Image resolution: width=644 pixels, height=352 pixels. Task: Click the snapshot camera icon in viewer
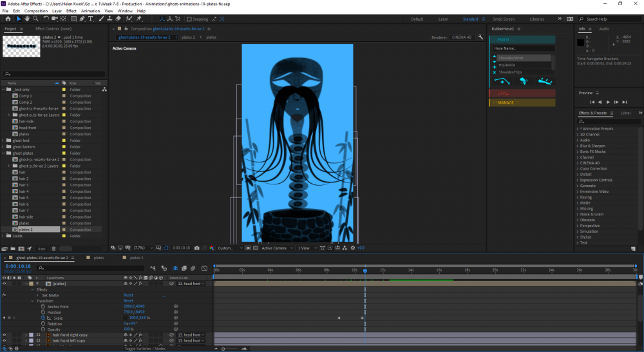pos(196,248)
